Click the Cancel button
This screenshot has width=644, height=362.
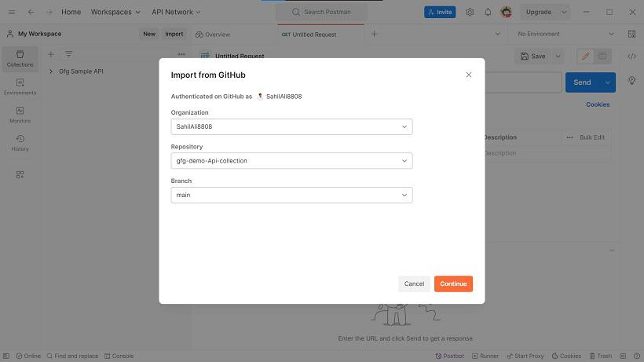click(414, 283)
